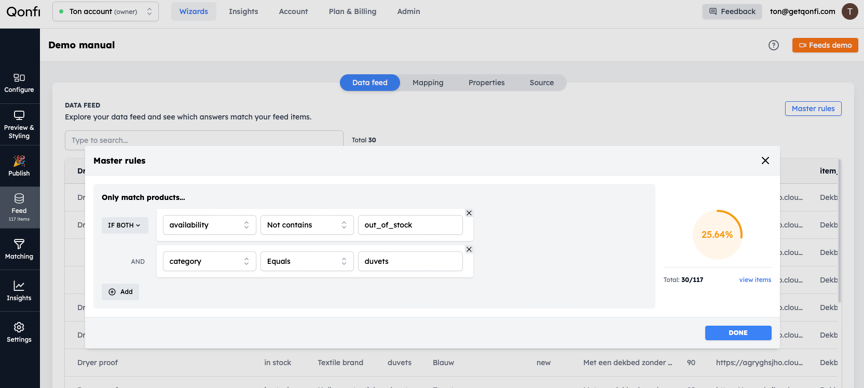This screenshot has width=864, height=388.
Task: Close the Master rules dialog
Action: point(765,160)
